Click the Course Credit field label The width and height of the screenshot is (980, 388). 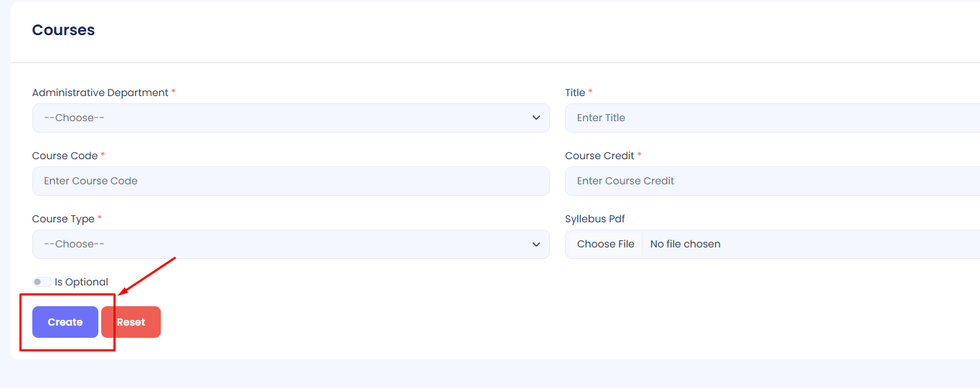(x=599, y=156)
